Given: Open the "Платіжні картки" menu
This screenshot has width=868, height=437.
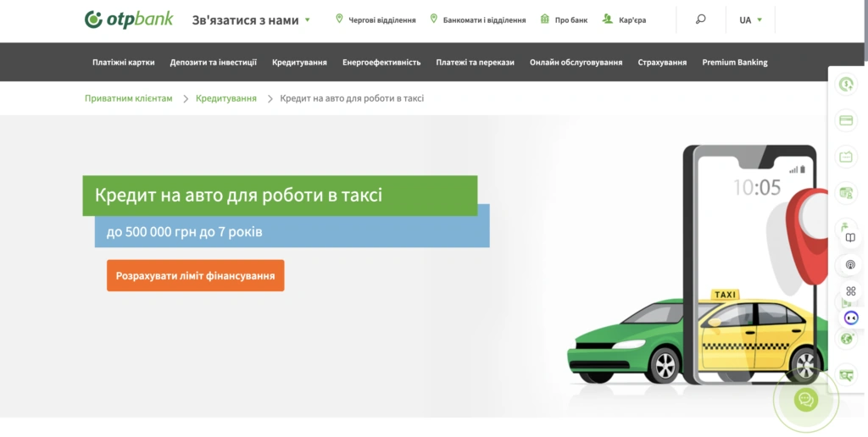Looking at the screenshot, I should click(x=125, y=62).
